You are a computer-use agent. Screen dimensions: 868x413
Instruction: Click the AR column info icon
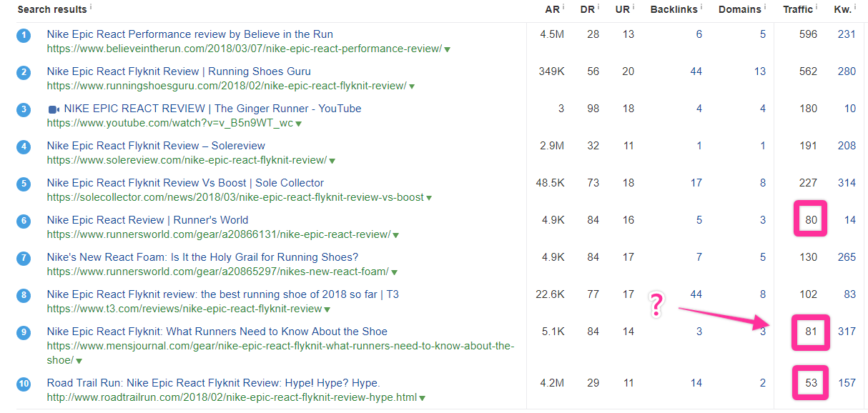coord(563,6)
